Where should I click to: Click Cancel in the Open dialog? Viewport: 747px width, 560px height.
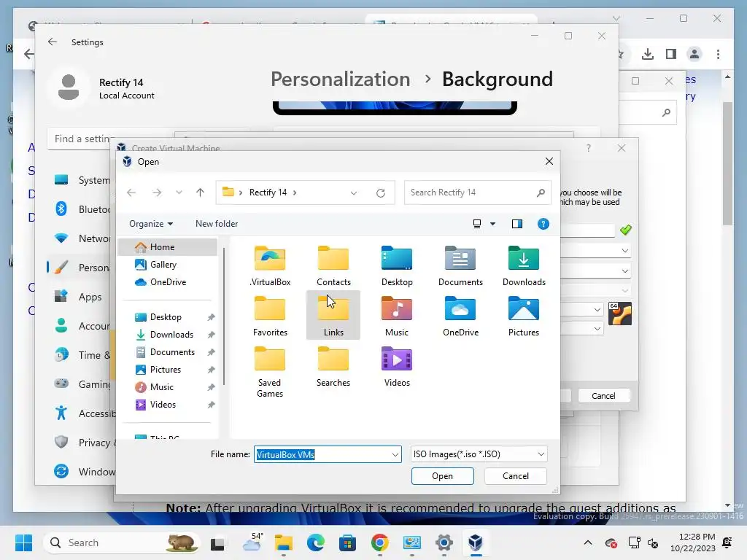pyautogui.click(x=516, y=475)
